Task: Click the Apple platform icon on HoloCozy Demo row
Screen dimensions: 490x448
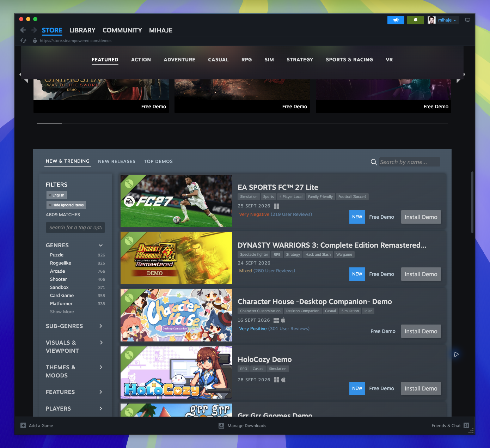Action: click(283, 380)
